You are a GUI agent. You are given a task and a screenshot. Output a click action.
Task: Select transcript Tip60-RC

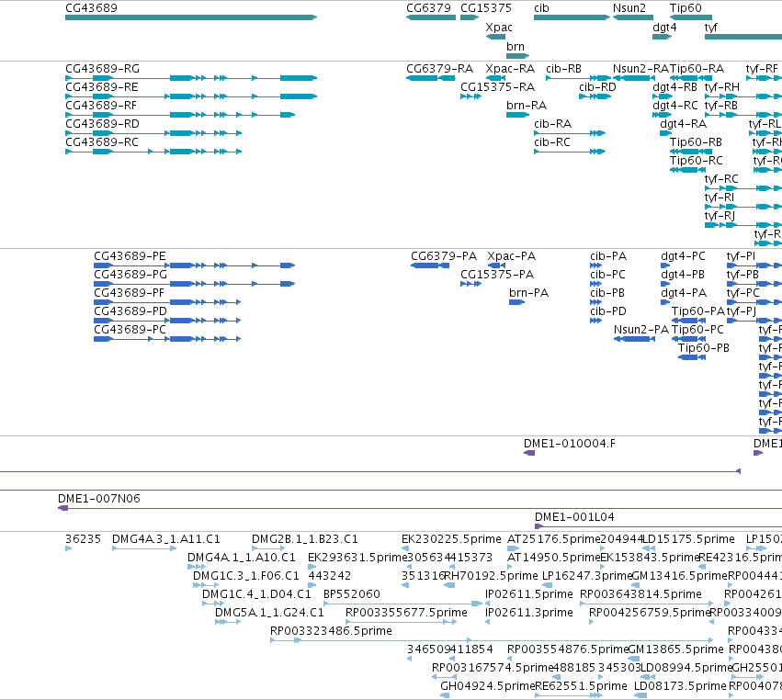click(687, 170)
